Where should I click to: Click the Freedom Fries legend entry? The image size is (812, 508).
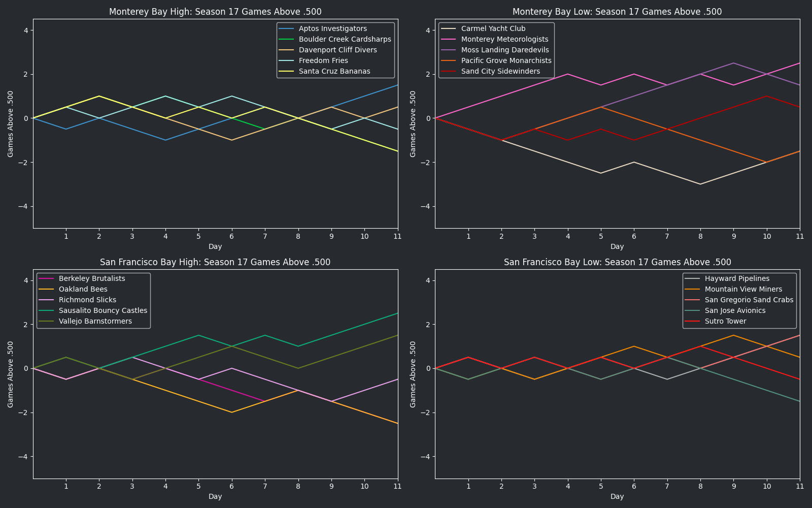(x=323, y=61)
